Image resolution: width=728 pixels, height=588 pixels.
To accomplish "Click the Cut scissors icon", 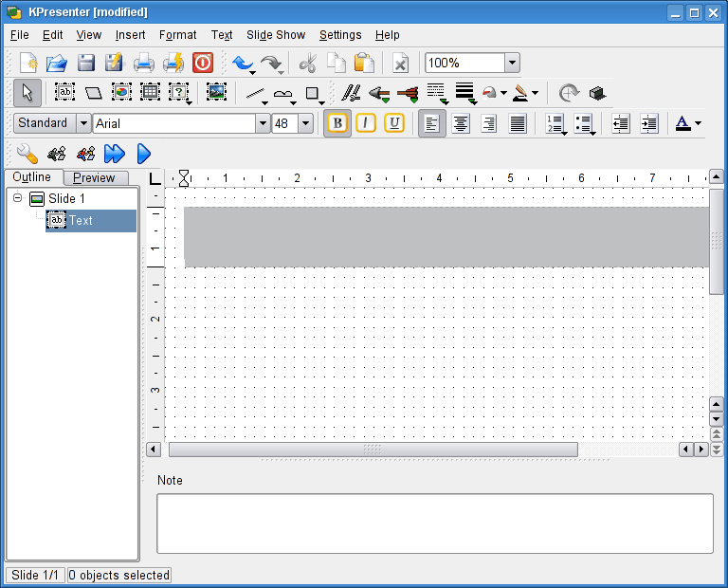I will (x=307, y=64).
